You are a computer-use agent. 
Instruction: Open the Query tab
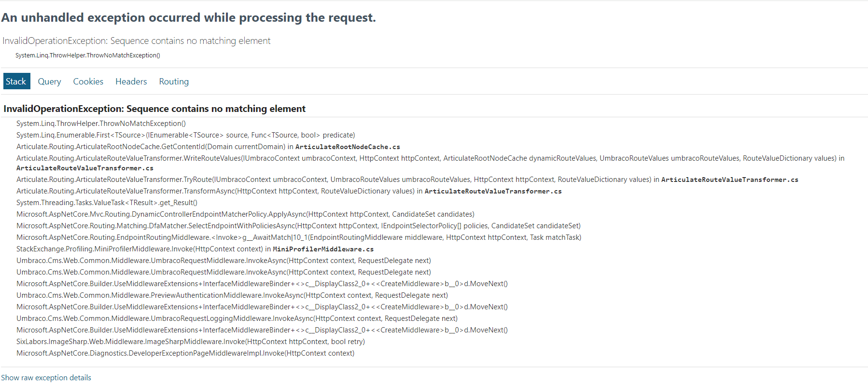(x=49, y=81)
